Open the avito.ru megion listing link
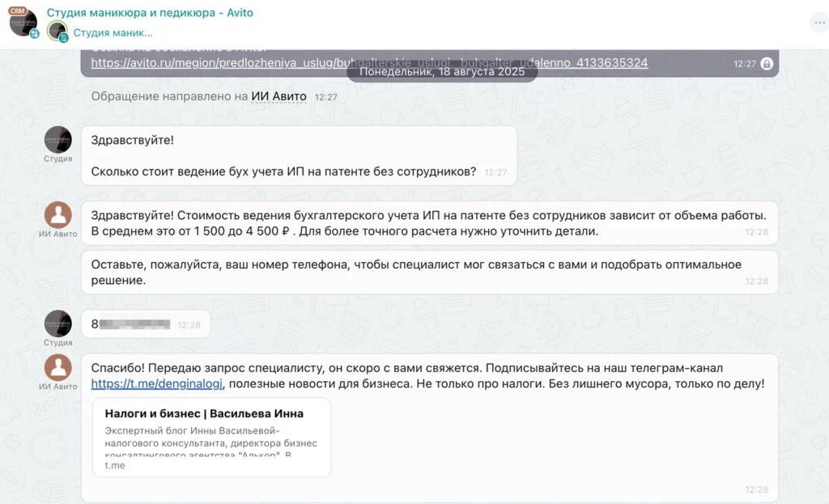Image resolution: width=829 pixels, height=504 pixels. pyautogui.click(x=369, y=63)
